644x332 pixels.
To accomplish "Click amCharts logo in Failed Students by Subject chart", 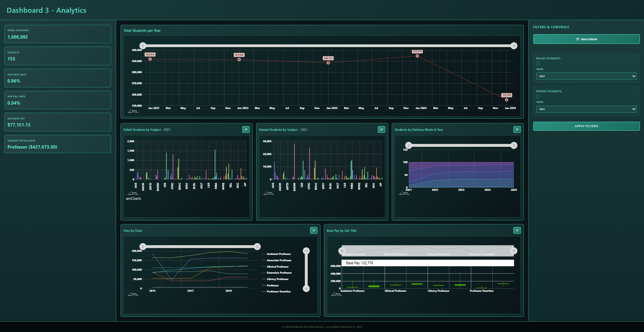I will point(133,193).
